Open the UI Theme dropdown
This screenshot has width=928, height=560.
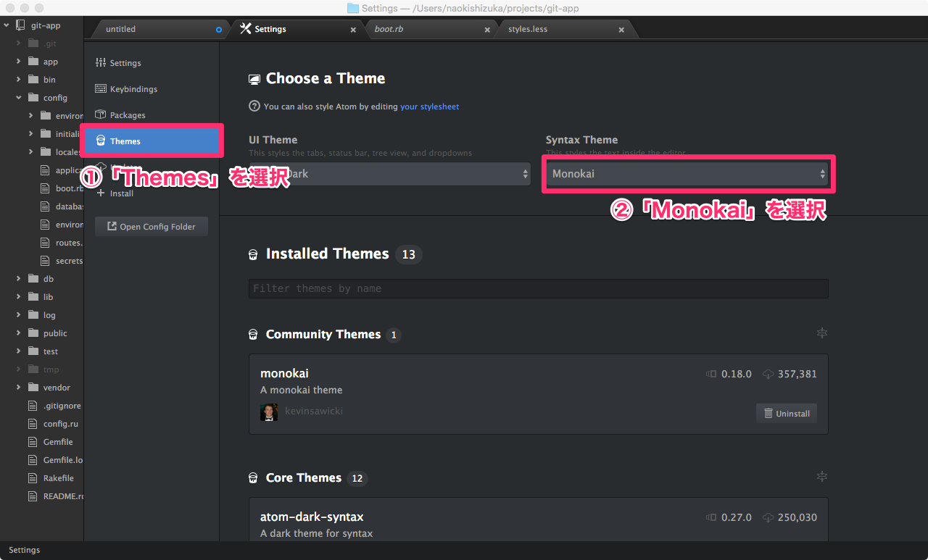[x=389, y=174]
